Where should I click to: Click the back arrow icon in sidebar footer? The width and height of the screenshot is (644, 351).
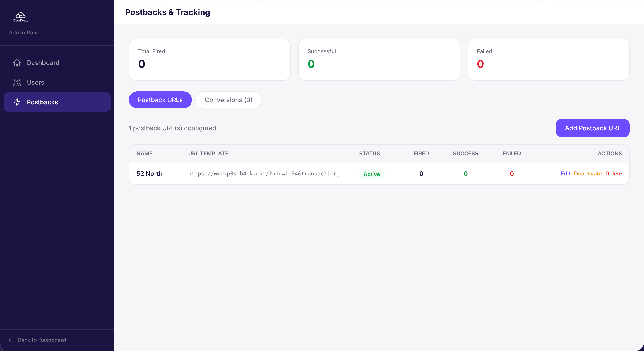tap(11, 340)
